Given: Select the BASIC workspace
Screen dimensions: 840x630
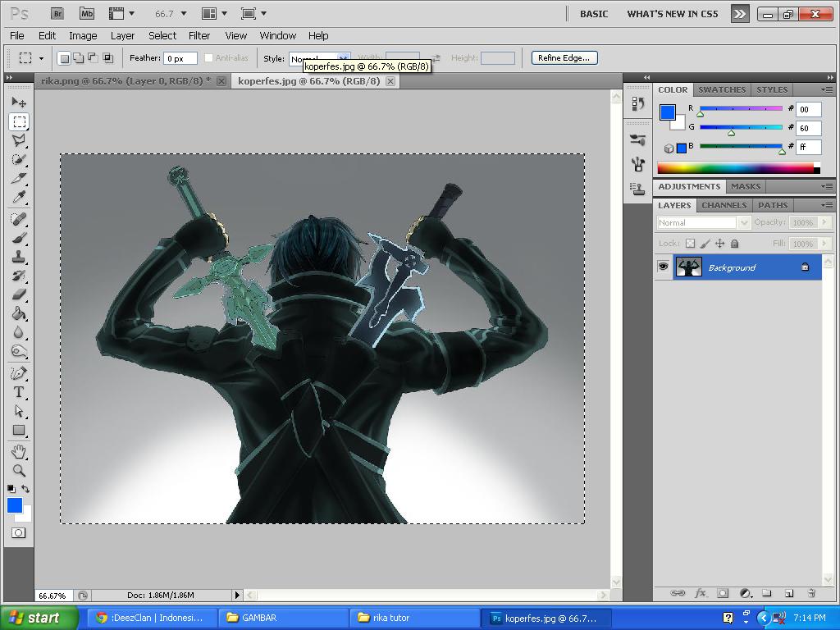Looking at the screenshot, I should pos(594,14).
